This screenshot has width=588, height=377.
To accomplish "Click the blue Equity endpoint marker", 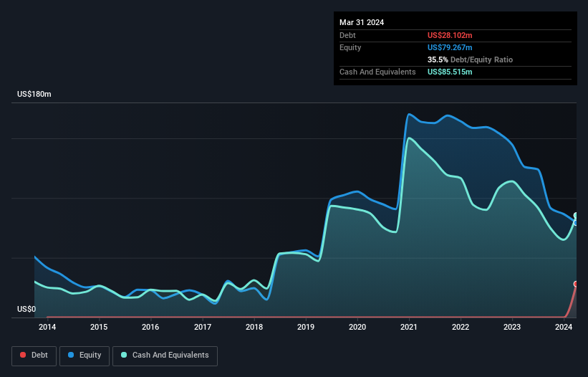I will [x=575, y=222].
